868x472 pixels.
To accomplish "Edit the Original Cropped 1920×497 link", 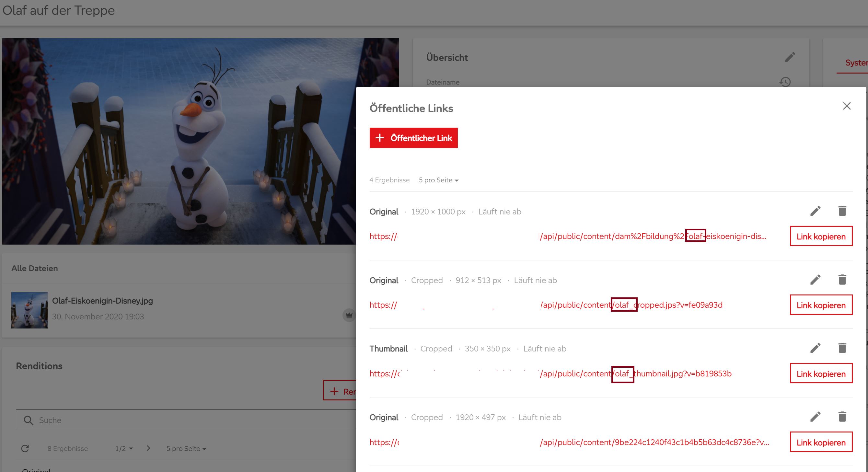I will point(816,417).
